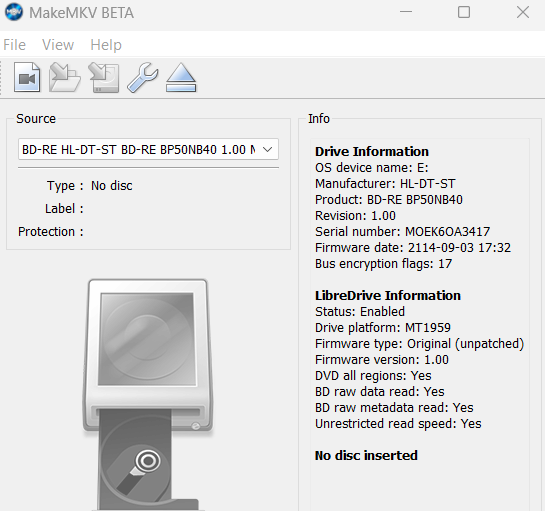Viewport: 545px width, 511px height.
Task: Maximize the MakeMKV window
Action: pos(464,13)
